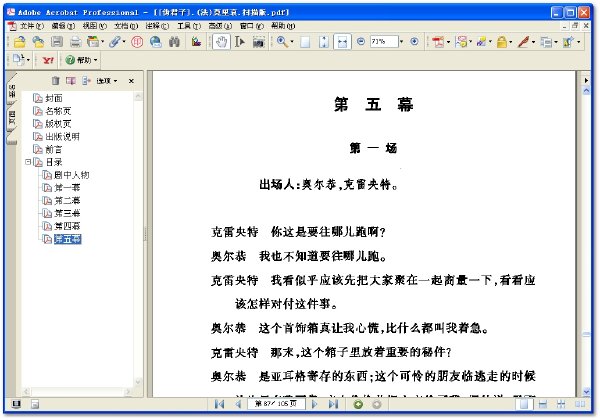
Task: Switch to Facing pages layout
Action: pyautogui.click(x=580, y=404)
